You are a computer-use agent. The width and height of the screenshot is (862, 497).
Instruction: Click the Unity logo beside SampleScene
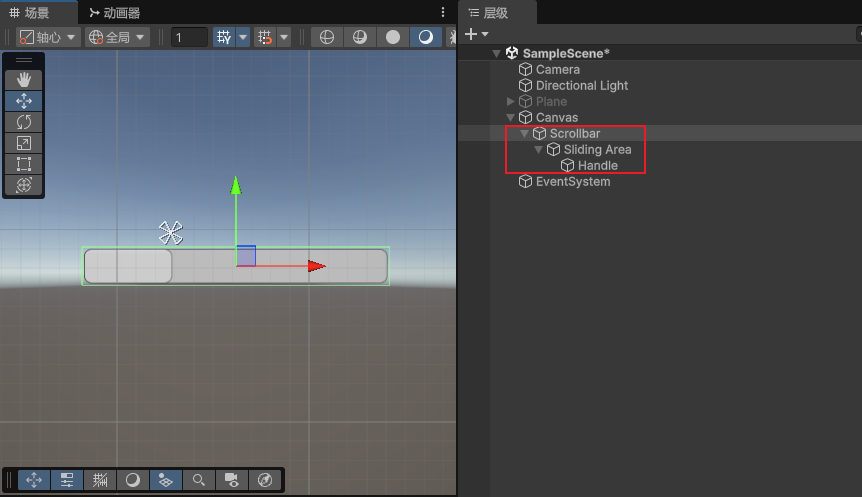click(x=512, y=53)
